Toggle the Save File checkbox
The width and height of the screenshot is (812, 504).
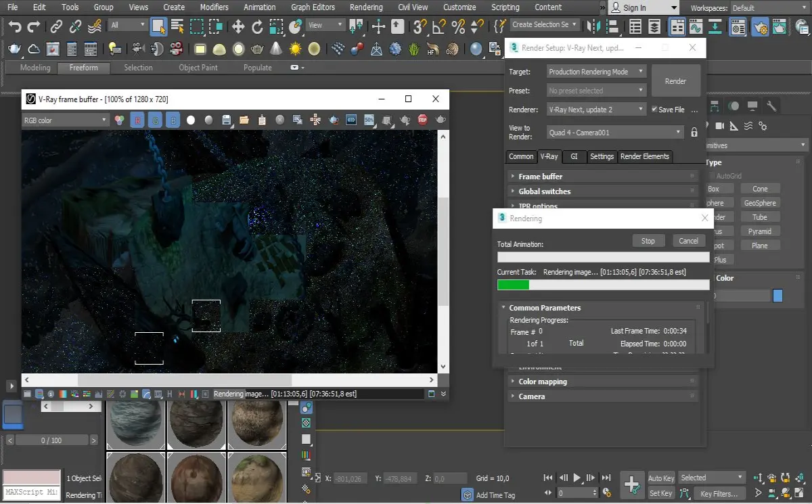tap(654, 109)
